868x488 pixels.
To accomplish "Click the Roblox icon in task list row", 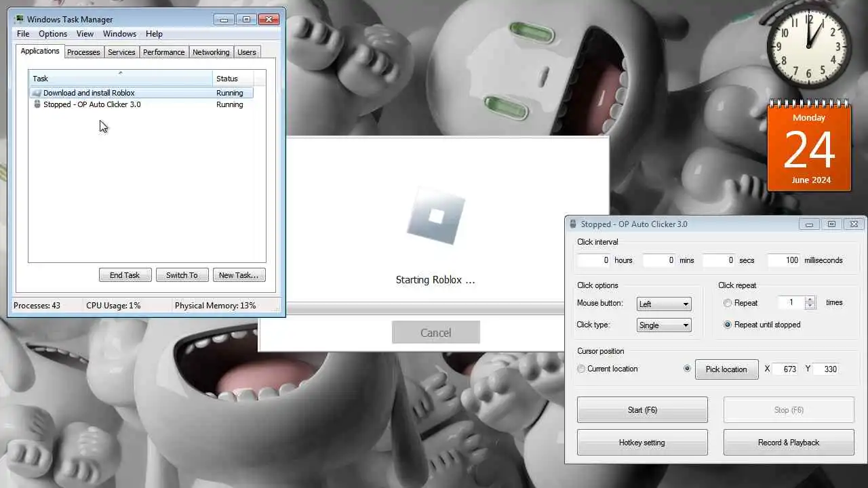I will pos(37,93).
